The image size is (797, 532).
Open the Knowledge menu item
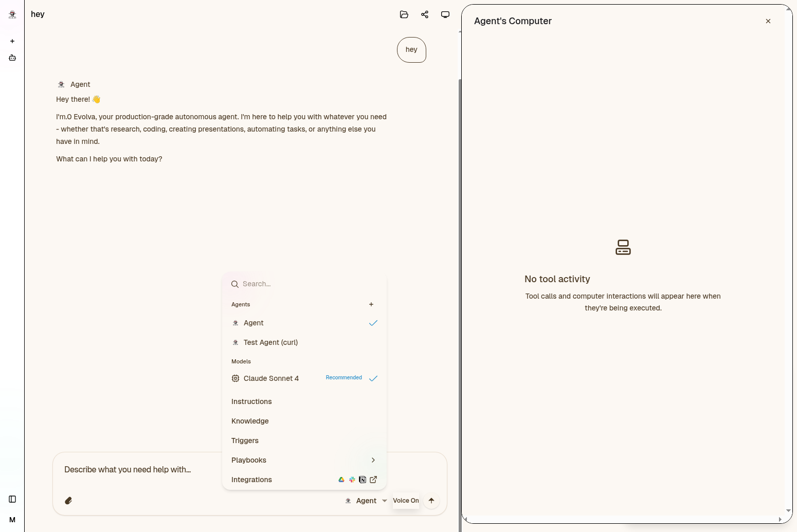click(250, 421)
